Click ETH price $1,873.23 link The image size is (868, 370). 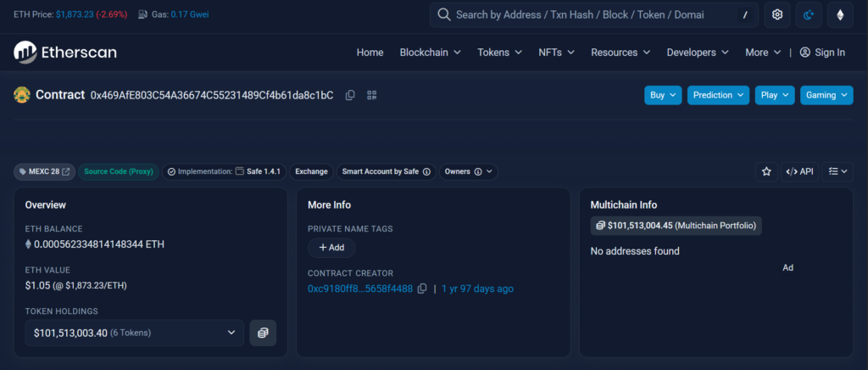tap(75, 14)
